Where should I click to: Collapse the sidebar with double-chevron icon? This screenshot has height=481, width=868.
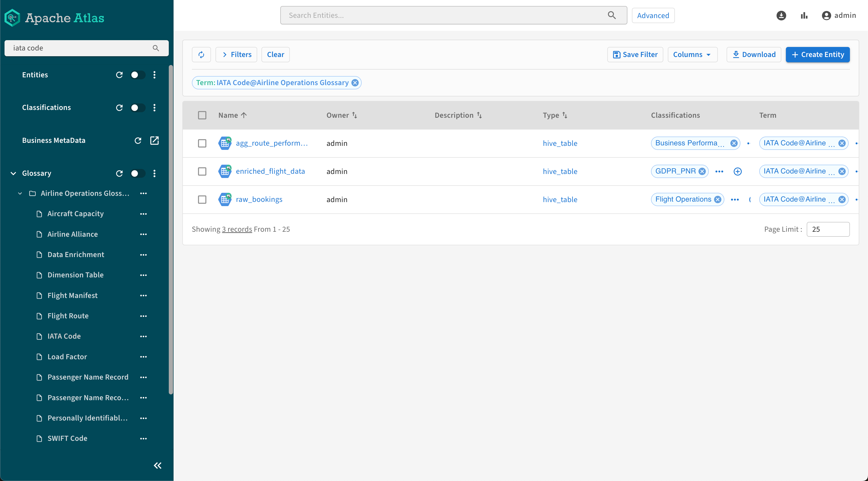pos(157,465)
